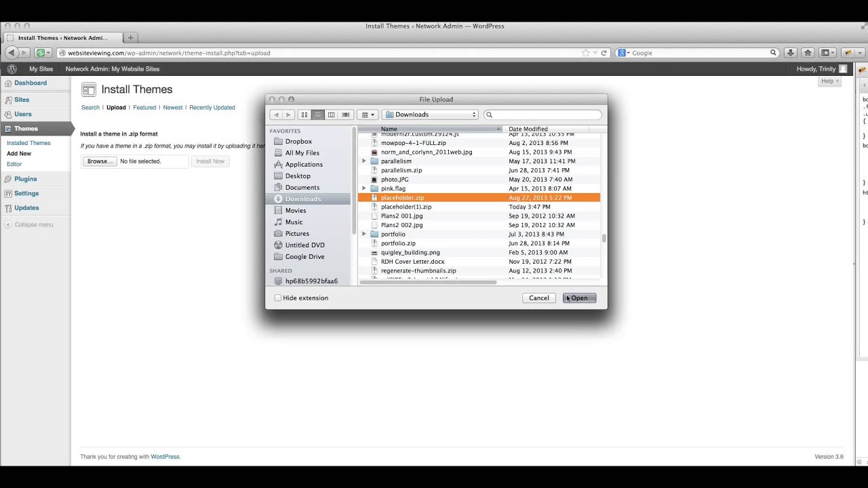The width and height of the screenshot is (868, 488).
Task: Open the Recently Updated themes tab
Action: tap(212, 107)
